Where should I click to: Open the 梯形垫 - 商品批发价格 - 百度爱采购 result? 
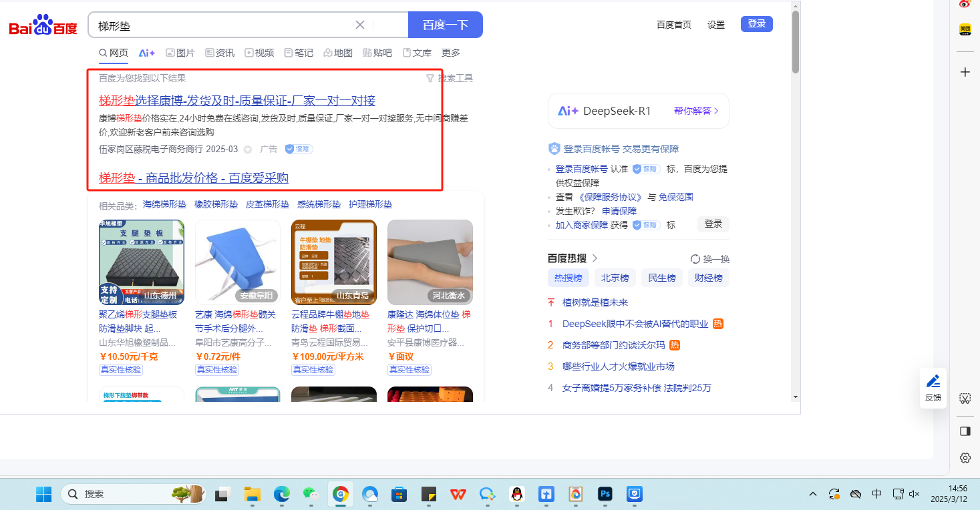194,178
